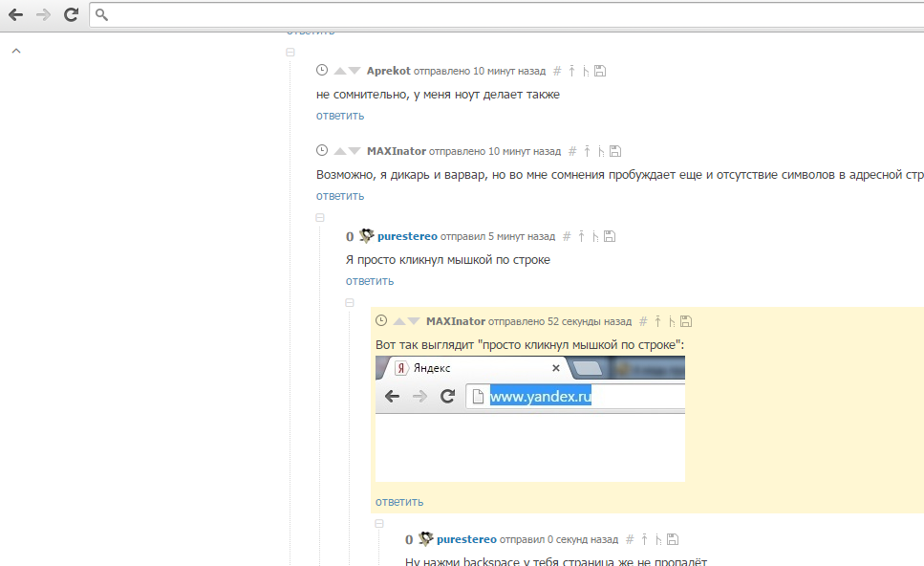Viewport: 924px width, 566px height.
Task: Reply to the highlighted MAXInator comment via ответить
Action: (x=399, y=502)
